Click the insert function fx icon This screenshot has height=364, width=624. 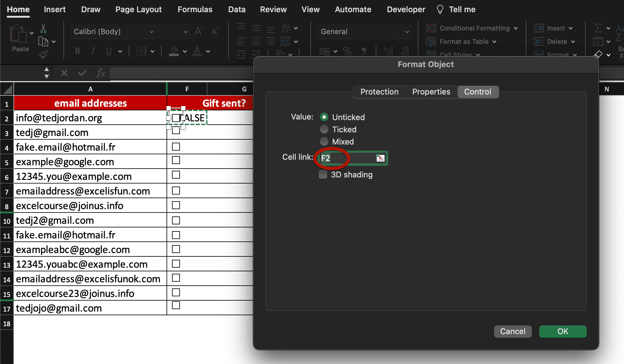[100, 73]
